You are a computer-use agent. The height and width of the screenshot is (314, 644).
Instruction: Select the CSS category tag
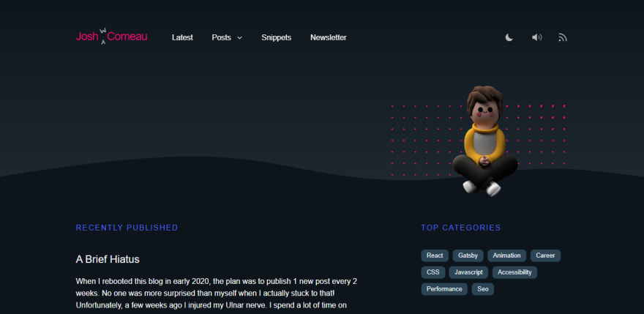(x=433, y=272)
